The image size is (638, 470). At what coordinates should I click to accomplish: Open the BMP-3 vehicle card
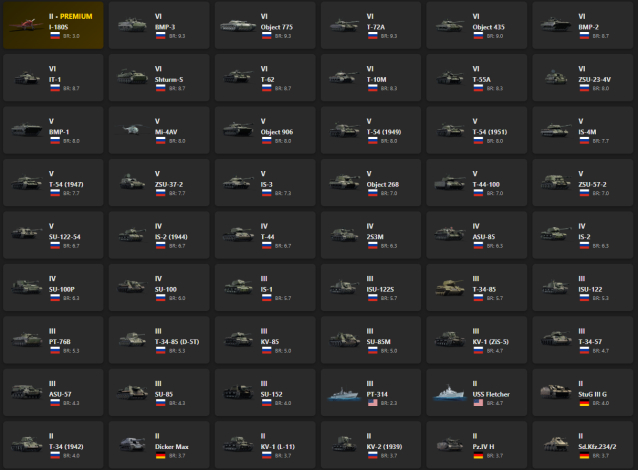point(159,25)
